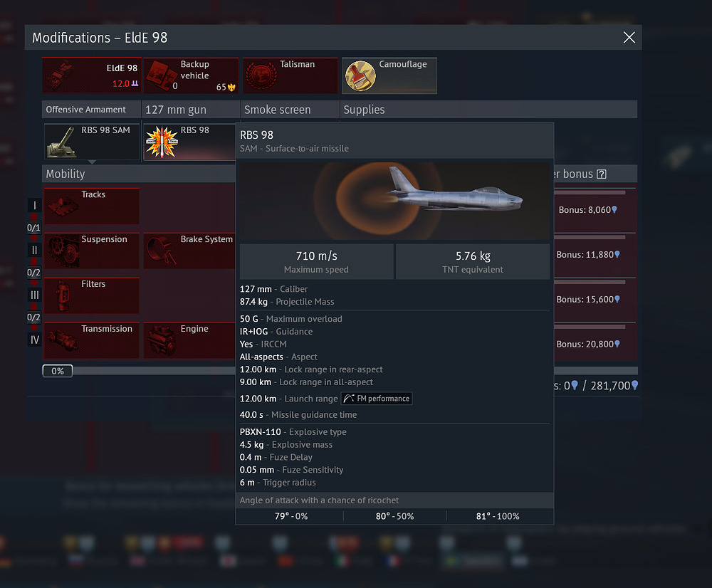The width and height of the screenshot is (712, 588).
Task: Select the RBS 98 missile ammunition tile
Action: click(x=189, y=142)
